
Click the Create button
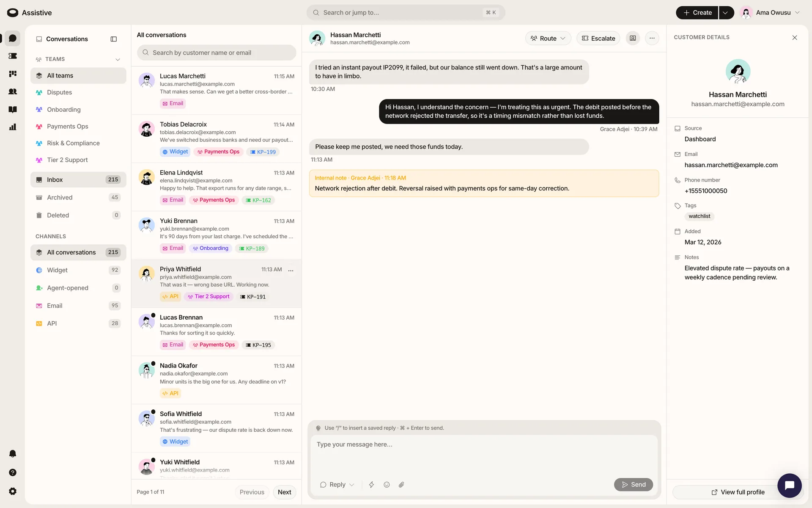pos(697,13)
